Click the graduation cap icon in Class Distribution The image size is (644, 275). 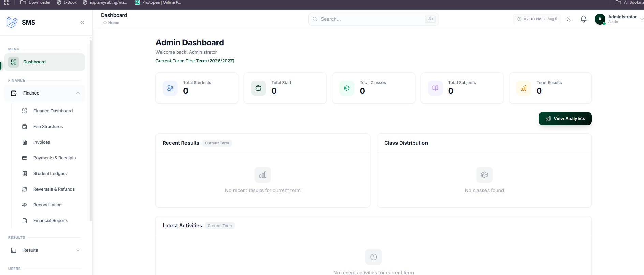coord(484,175)
